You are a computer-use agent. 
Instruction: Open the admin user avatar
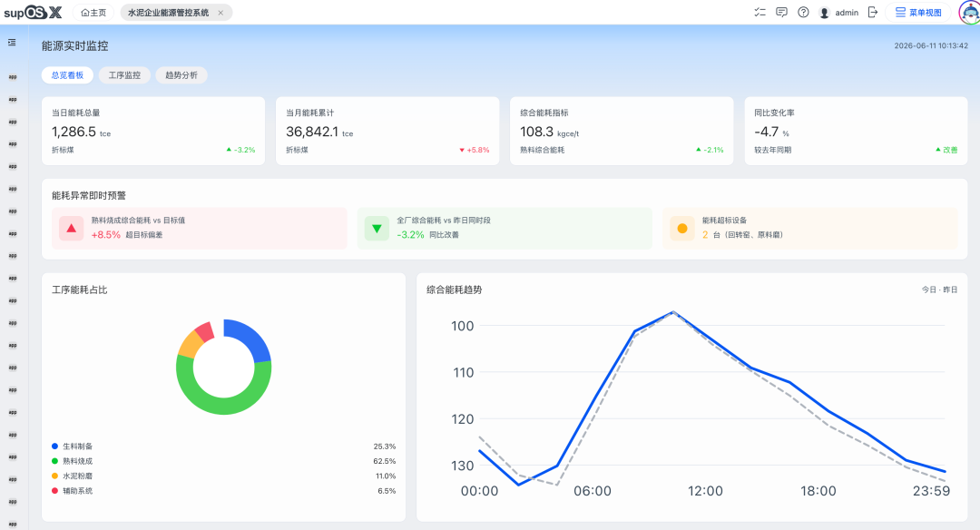pos(824,13)
